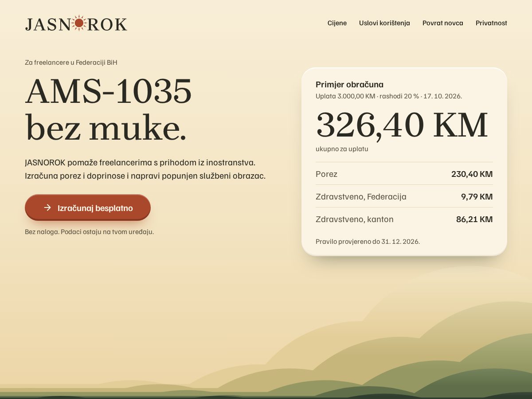
Task: Click 'Zdravstveno, kanton' row label
Action: [354, 219]
